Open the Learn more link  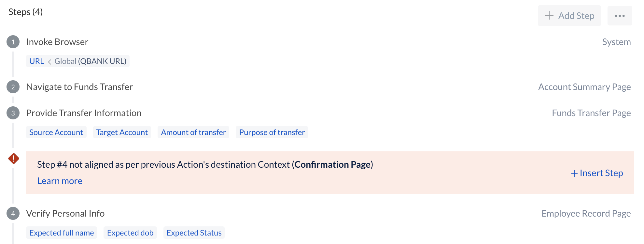coord(60,181)
